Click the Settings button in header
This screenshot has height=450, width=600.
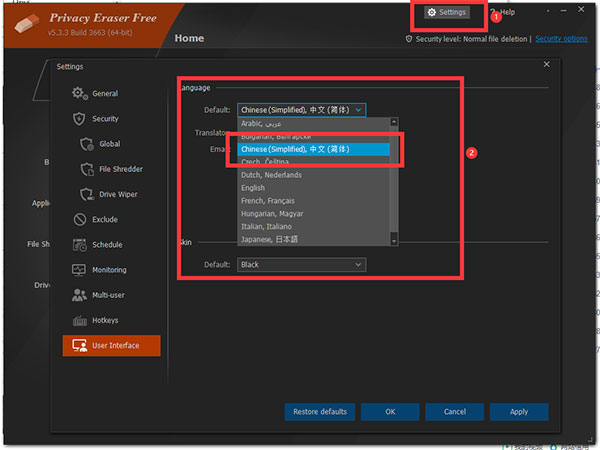click(x=447, y=12)
